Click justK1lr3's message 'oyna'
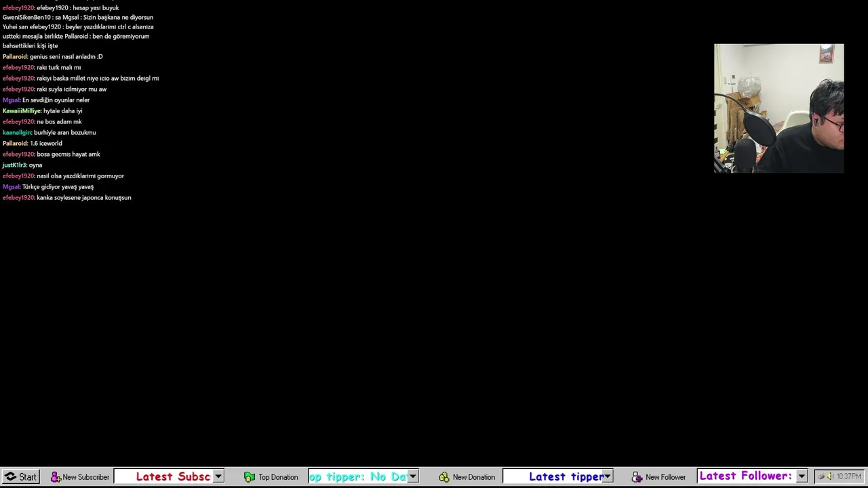868x488 pixels. (x=35, y=165)
